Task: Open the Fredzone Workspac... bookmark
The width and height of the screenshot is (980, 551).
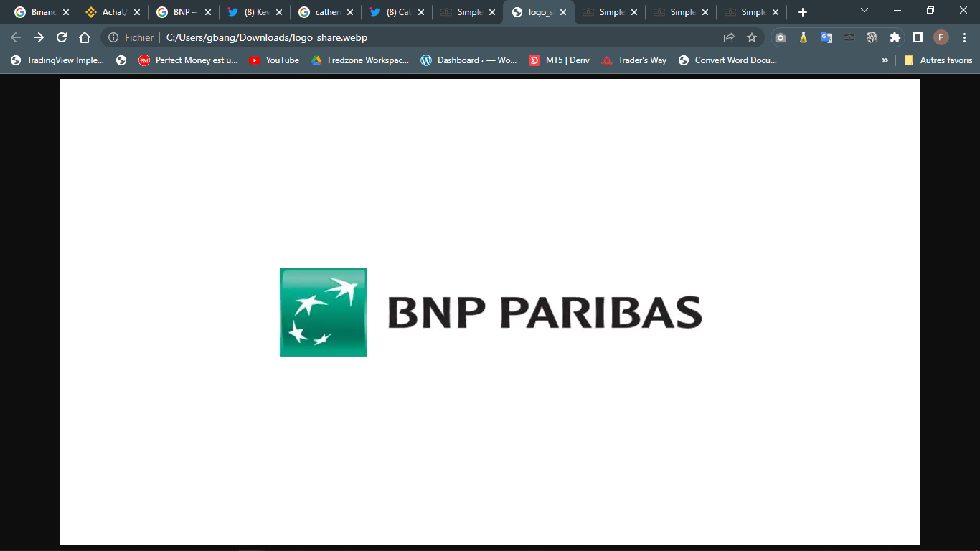Action: click(360, 60)
